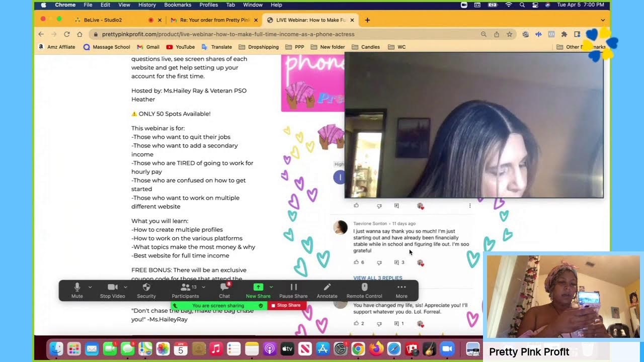This screenshot has height=362, width=644.
Task: Switch to the Re: Your order Gmail tab
Action: 214,20
